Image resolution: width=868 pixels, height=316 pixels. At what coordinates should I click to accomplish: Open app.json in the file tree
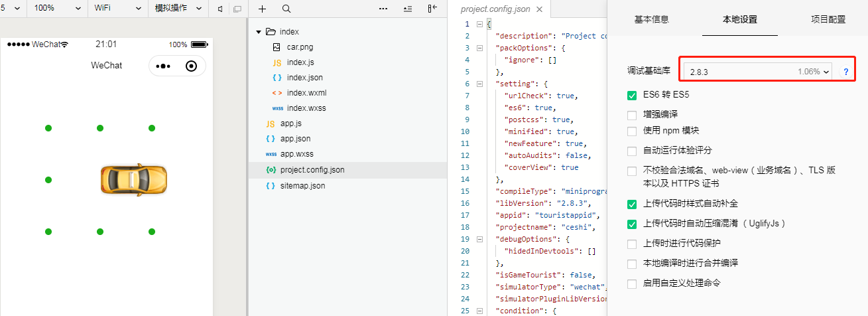coord(295,139)
